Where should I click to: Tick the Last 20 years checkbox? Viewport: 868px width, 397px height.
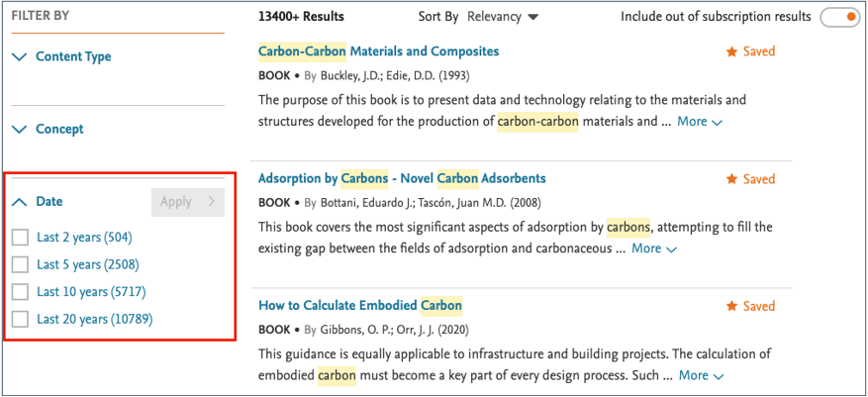pyautogui.click(x=20, y=319)
